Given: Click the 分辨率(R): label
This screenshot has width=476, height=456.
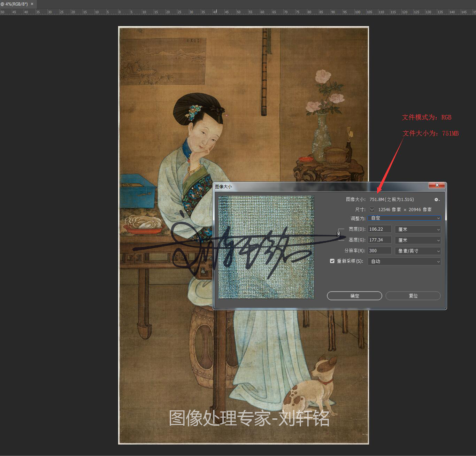Looking at the screenshot, I should point(355,251).
